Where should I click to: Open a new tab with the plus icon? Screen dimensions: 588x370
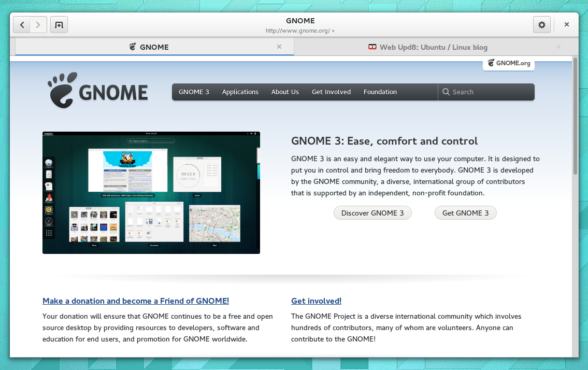59,25
